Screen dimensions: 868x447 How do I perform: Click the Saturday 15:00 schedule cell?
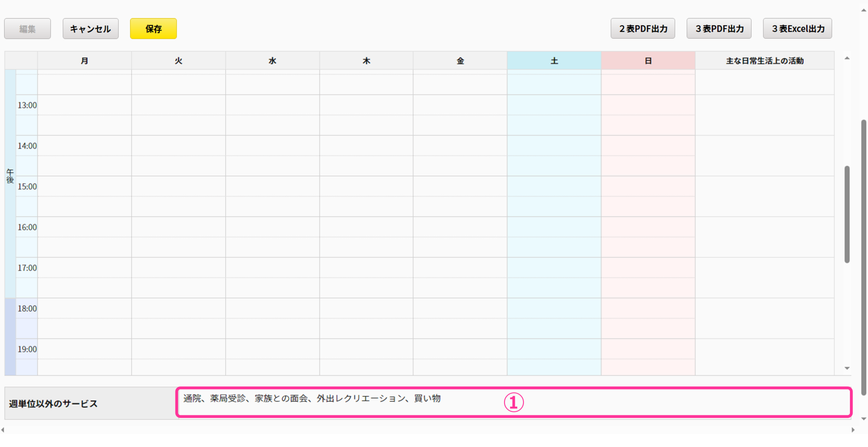tap(554, 186)
